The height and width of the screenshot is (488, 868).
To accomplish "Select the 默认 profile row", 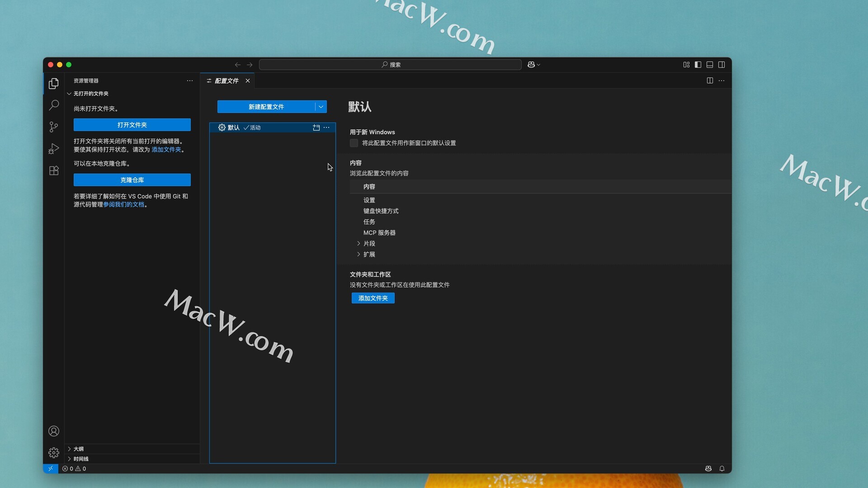I will pyautogui.click(x=273, y=127).
